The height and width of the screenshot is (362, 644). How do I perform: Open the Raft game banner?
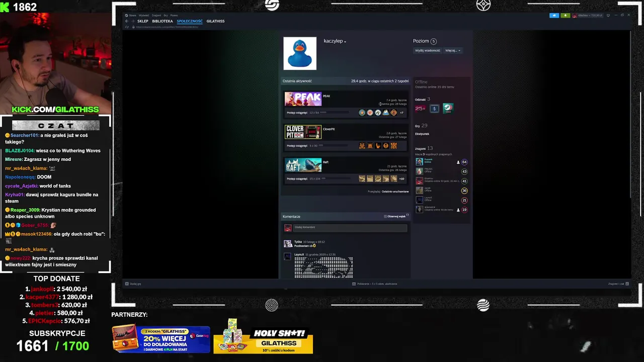(x=303, y=165)
